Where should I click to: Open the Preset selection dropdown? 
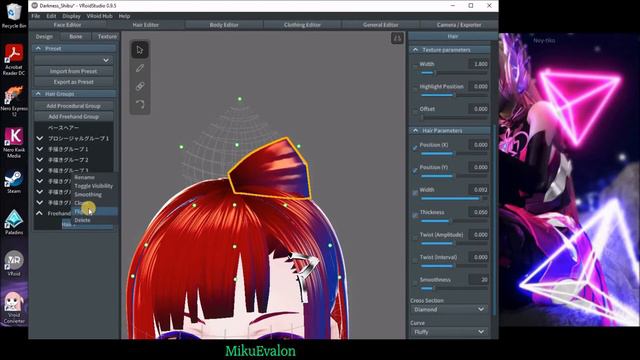point(74,60)
